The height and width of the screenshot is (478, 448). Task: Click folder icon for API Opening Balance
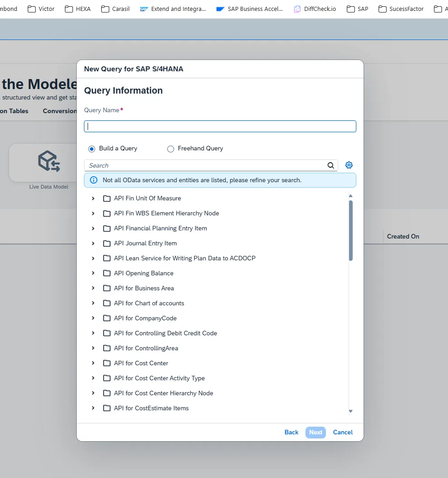tap(107, 274)
